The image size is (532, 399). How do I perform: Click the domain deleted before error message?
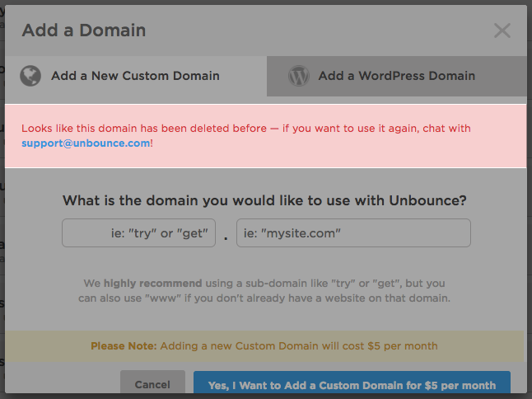coord(266,136)
